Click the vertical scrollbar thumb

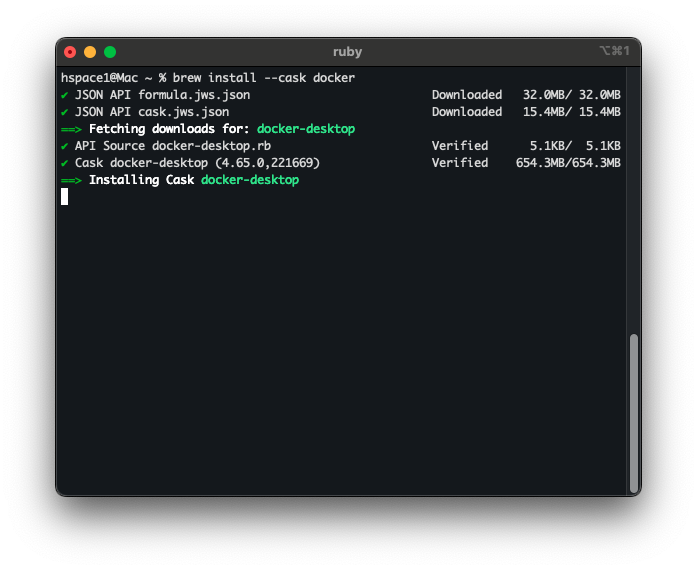633,412
